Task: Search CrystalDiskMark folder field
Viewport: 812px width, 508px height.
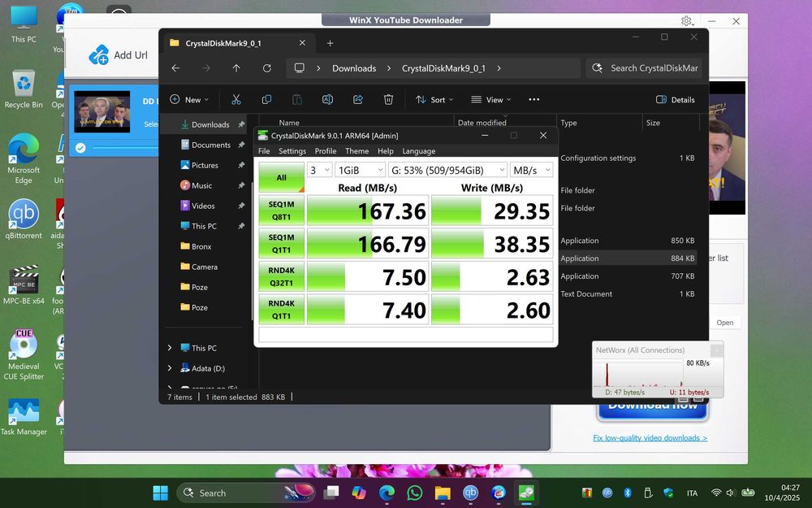Action: click(644, 68)
